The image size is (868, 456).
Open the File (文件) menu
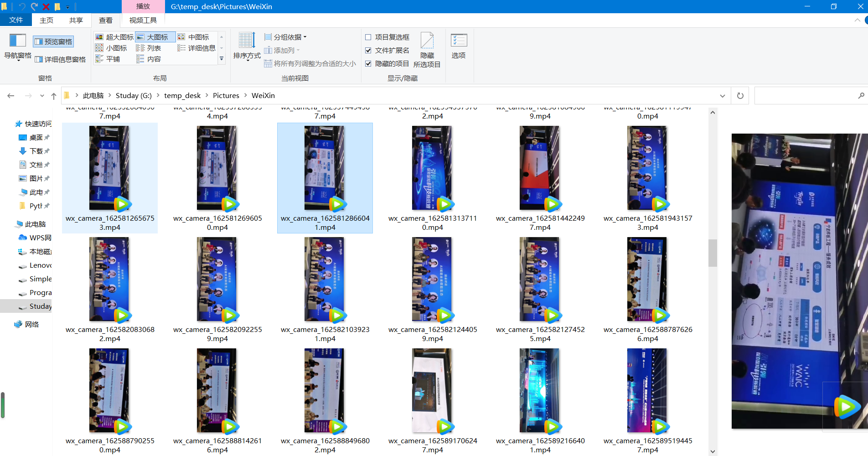16,20
